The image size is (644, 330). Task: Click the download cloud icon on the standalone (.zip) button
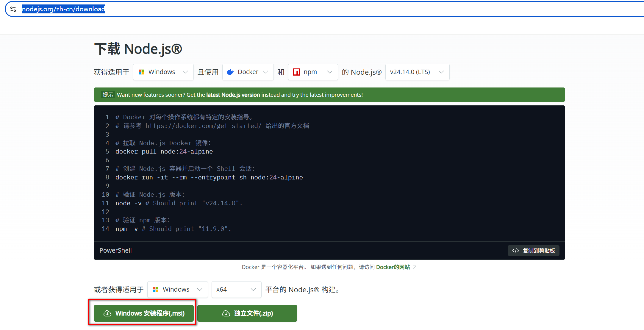(226, 313)
